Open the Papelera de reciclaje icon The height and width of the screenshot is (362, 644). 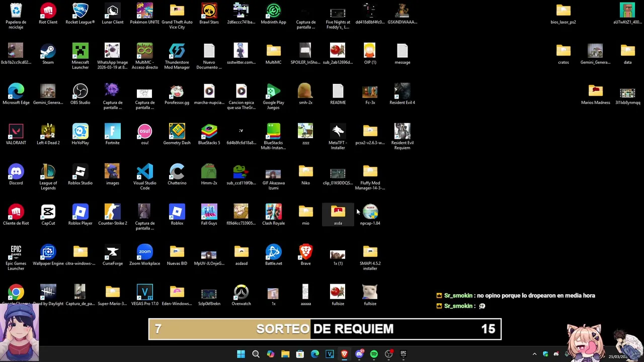[16, 11]
